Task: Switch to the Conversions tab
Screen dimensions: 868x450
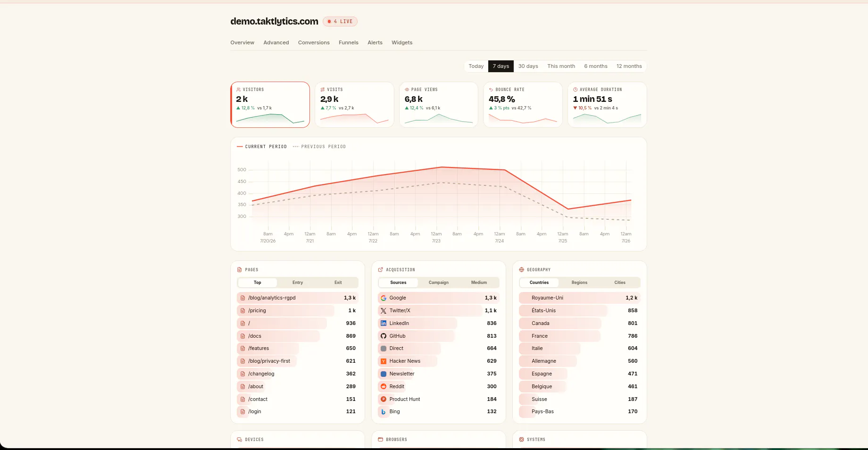Action: 314,42
